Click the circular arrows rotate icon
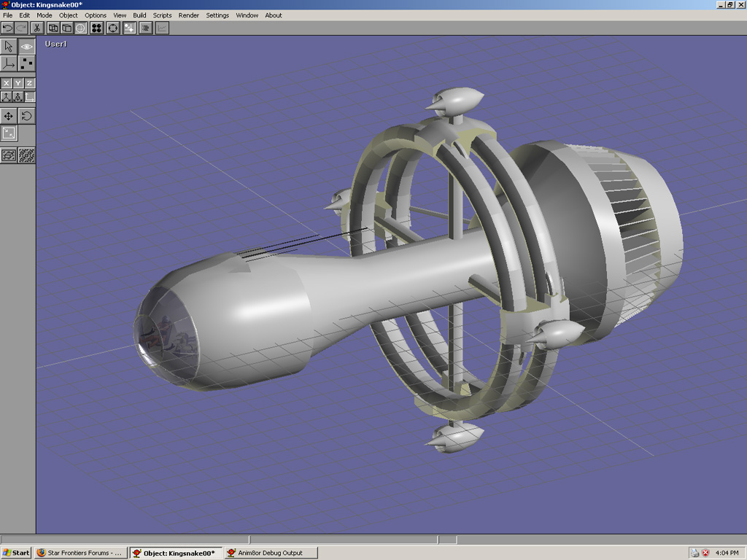This screenshot has width=747, height=560. [x=113, y=28]
